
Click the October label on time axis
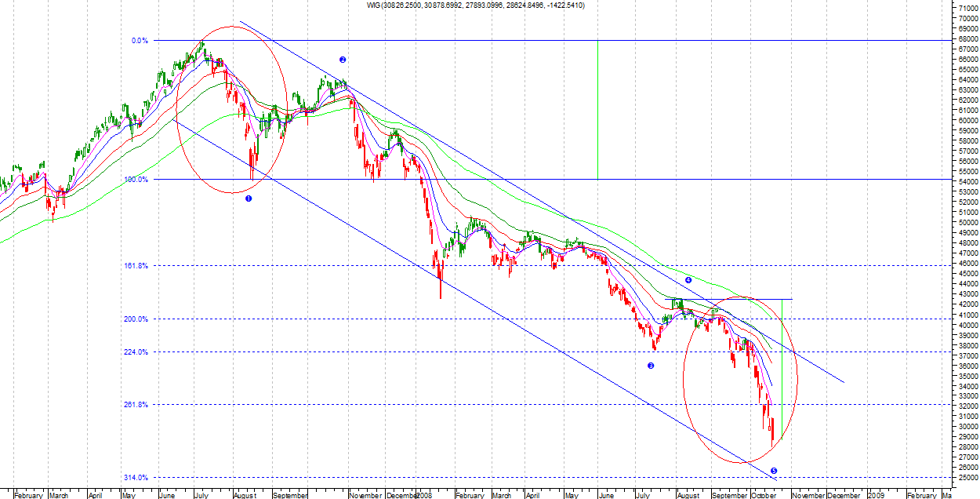coord(764,495)
